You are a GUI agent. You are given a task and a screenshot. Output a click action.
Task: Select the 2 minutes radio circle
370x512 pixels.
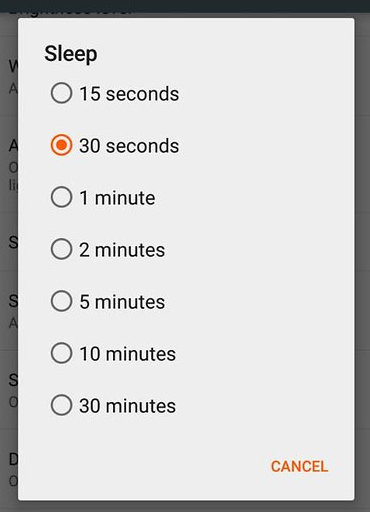61,249
